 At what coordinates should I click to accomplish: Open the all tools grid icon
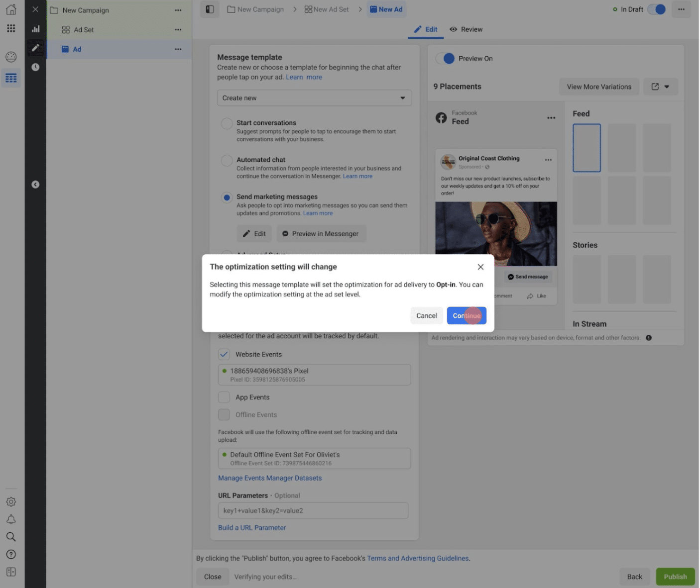click(11, 28)
